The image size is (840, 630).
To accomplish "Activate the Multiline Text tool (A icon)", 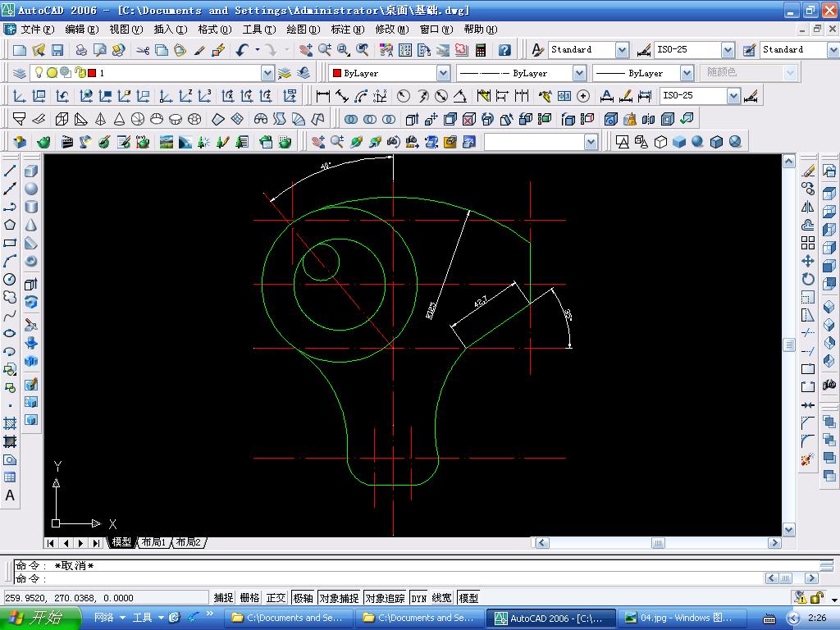I will point(10,495).
